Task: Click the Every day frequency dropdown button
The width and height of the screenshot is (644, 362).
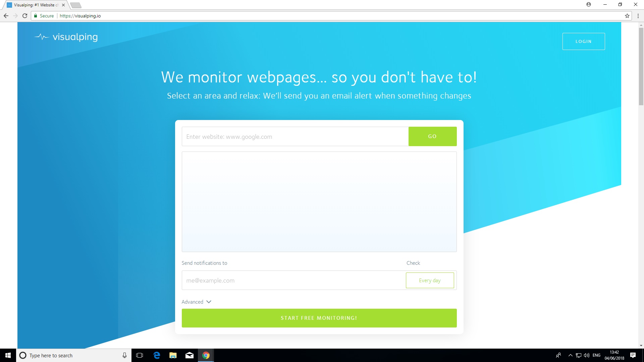Action: point(430,280)
